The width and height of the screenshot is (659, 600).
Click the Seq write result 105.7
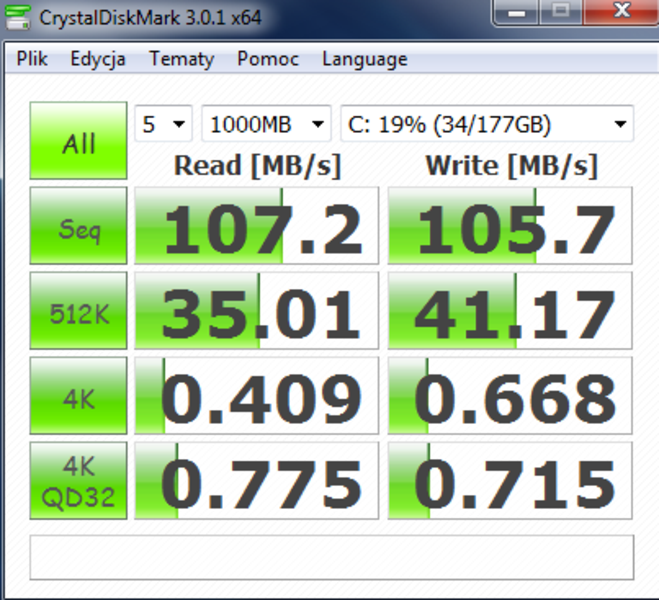click(510, 226)
